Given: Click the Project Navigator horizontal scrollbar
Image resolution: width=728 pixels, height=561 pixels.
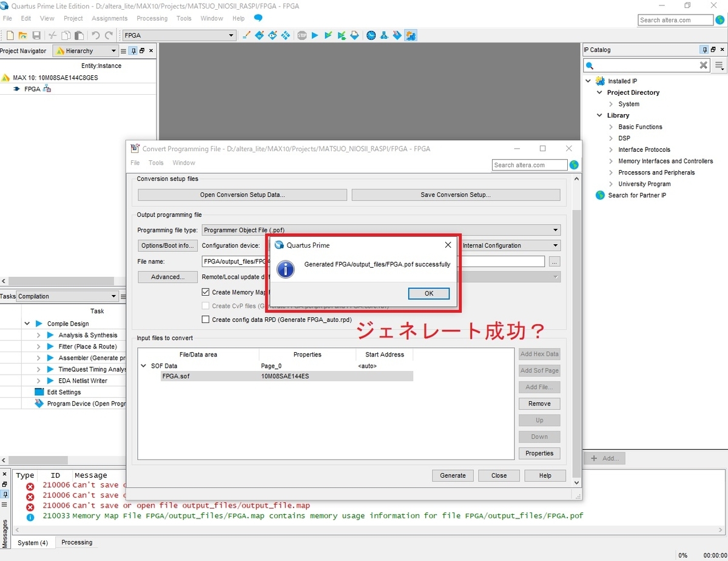Looking at the screenshot, I should tap(61, 282).
